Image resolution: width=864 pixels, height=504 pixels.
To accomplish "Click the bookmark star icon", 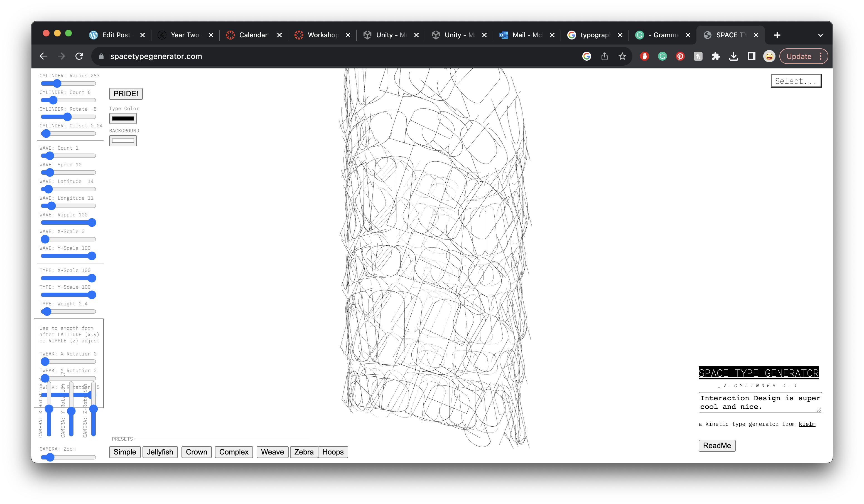I will point(622,56).
